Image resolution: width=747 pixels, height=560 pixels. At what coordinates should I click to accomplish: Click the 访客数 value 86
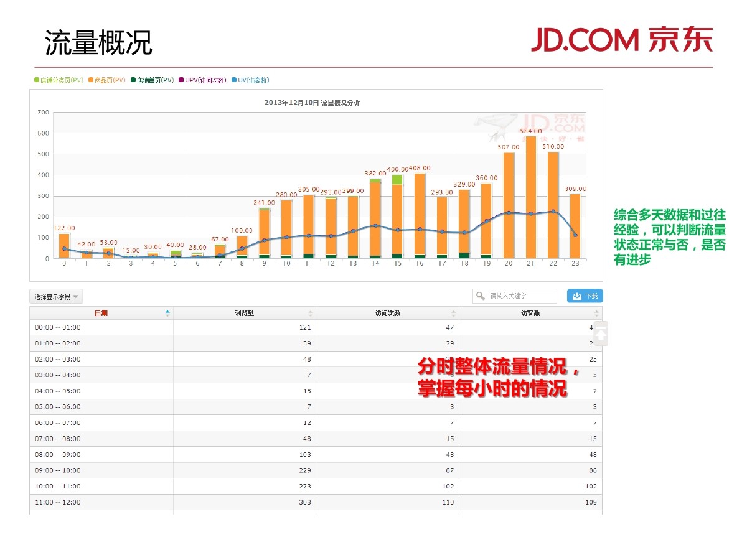tap(593, 470)
